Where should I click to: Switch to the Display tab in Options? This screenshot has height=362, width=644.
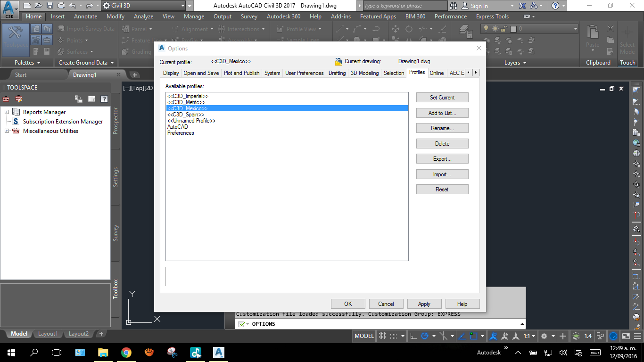point(171,73)
